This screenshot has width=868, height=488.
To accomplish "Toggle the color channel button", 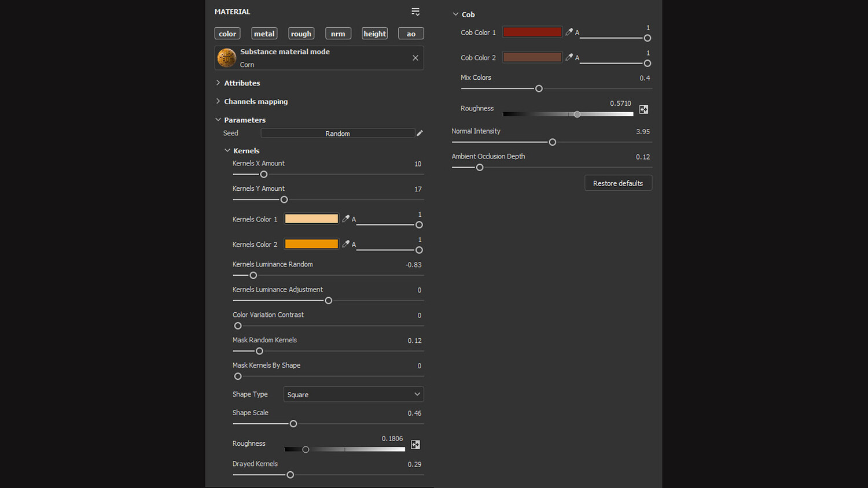I will (227, 34).
